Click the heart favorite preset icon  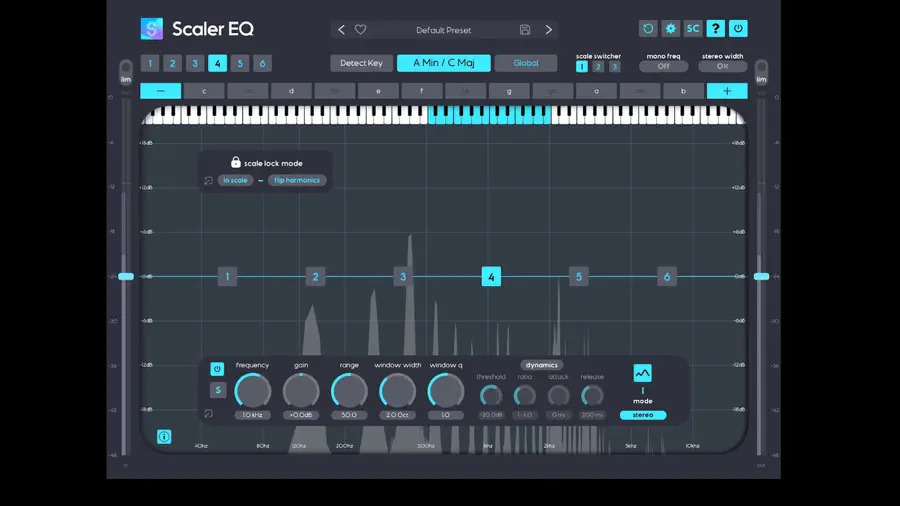pos(360,29)
